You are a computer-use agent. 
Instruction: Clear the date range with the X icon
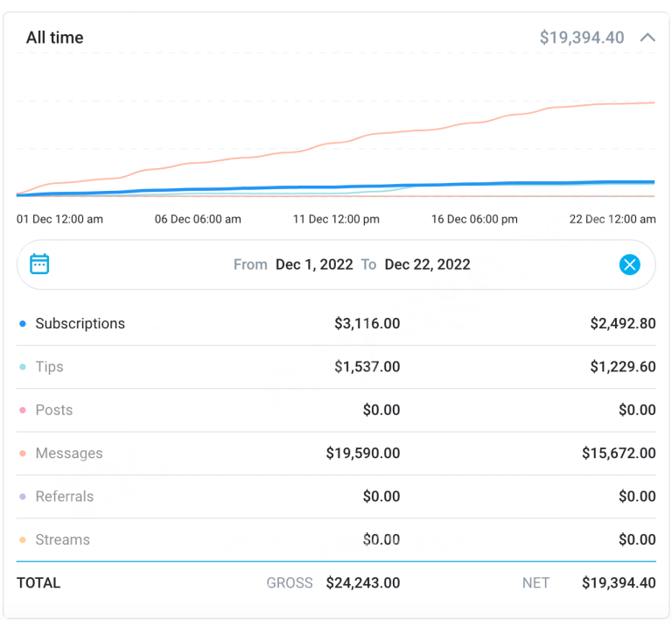pos(629,264)
